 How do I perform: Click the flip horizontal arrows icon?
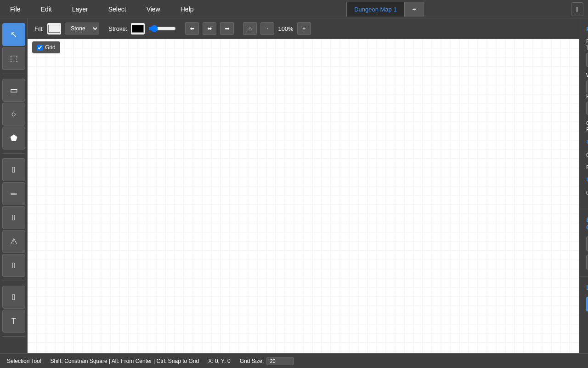coord(209,29)
